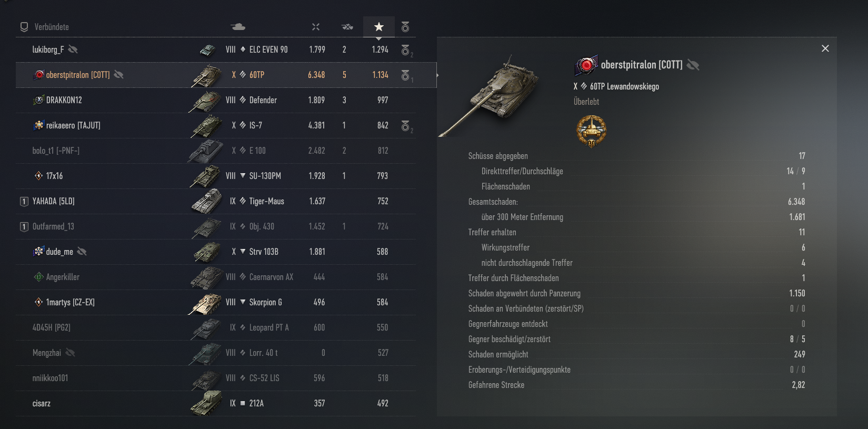Click the battle award badge in details panel
This screenshot has height=429, width=868.
(x=591, y=132)
